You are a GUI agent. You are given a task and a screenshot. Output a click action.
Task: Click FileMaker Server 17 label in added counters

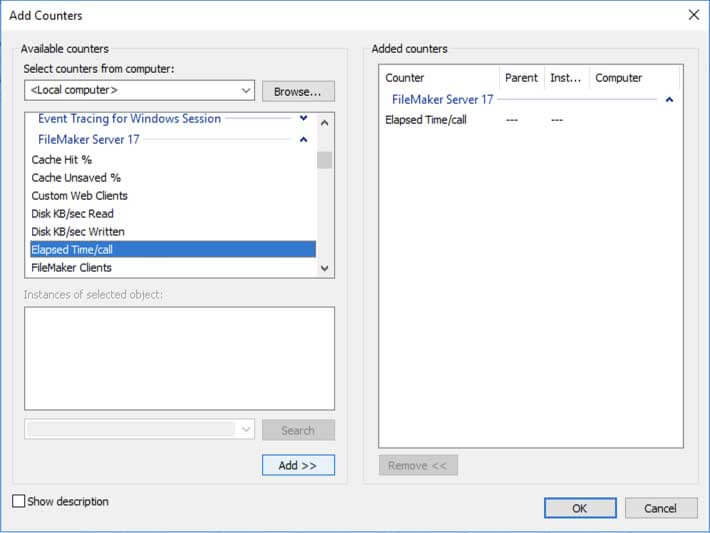point(442,100)
